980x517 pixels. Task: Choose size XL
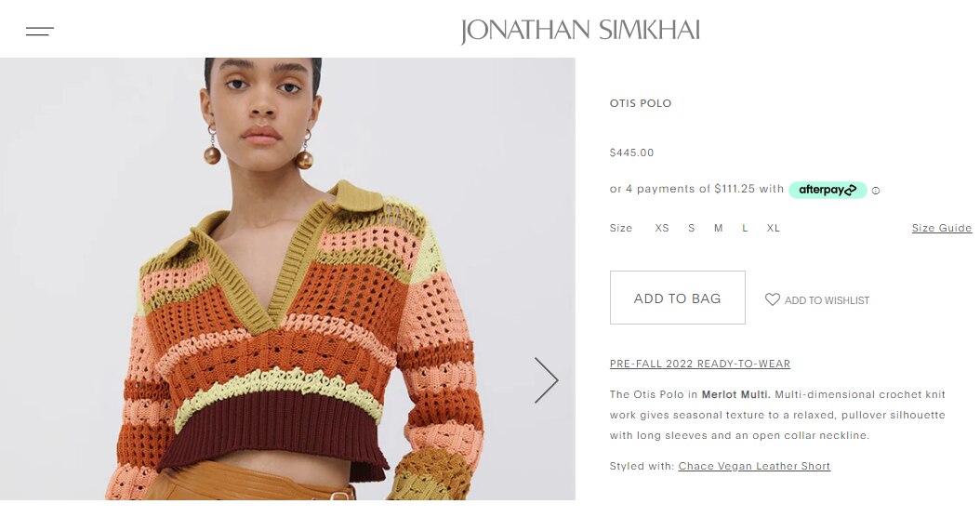coord(774,228)
